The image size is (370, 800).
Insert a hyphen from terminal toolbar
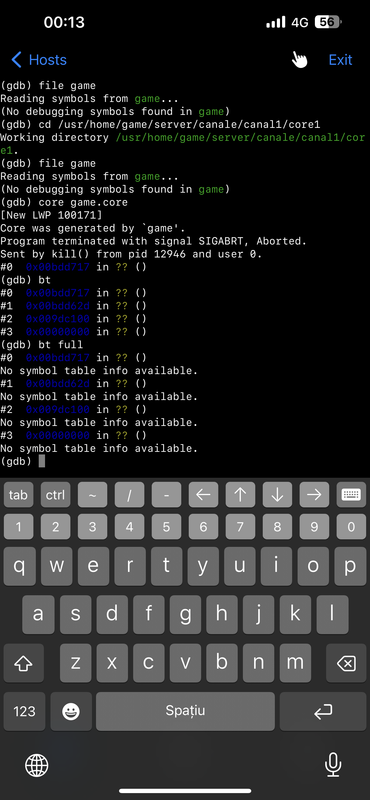click(x=166, y=495)
